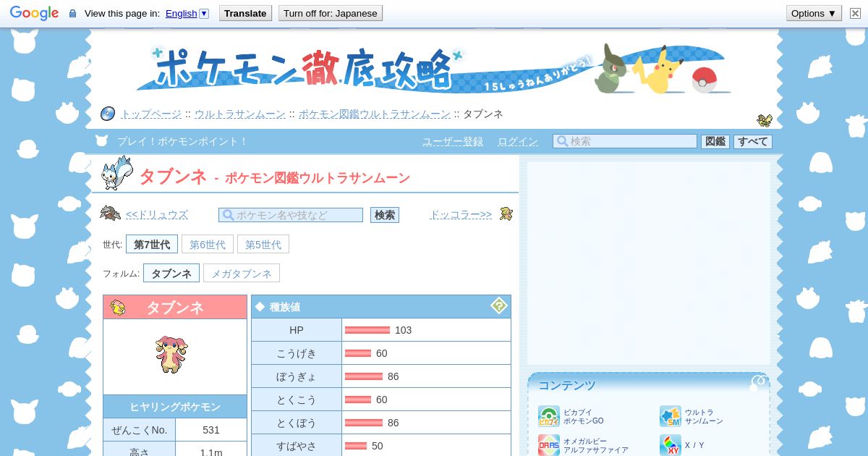
Task: Go to トップページ breadcrumb link
Action: [151, 114]
